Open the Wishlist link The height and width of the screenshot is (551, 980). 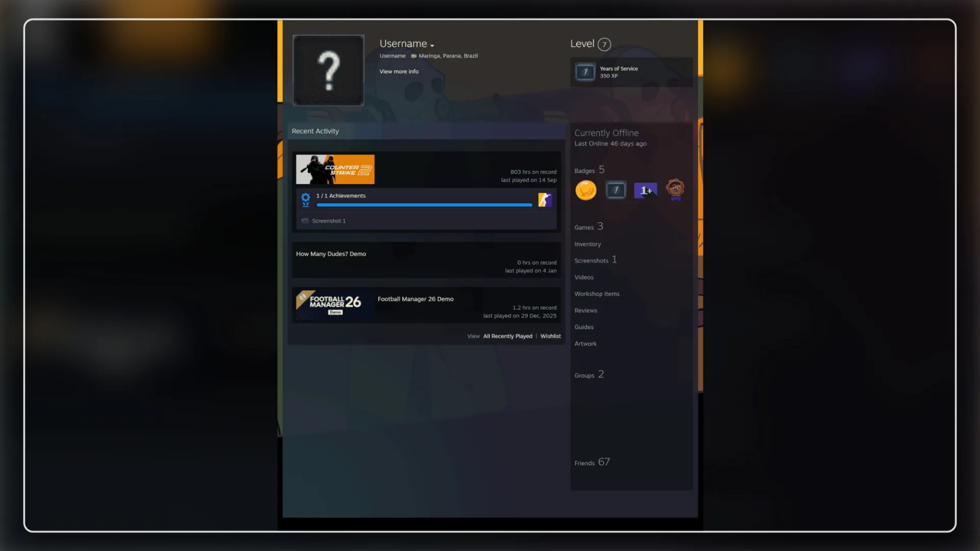point(550,336)
